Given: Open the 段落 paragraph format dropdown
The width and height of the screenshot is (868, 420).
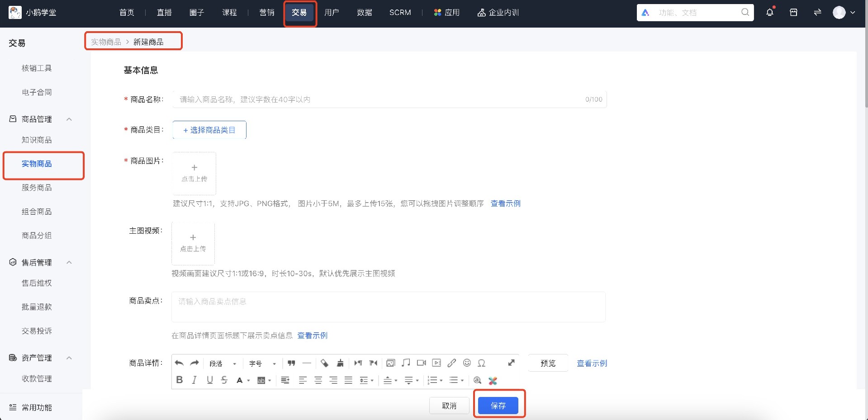Looking at the screenshot, I should (223, 363).
